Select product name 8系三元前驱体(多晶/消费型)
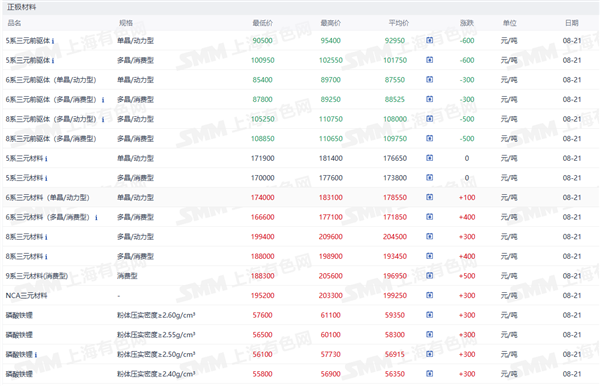Viewport: 600px width, 386px height. 51,138
